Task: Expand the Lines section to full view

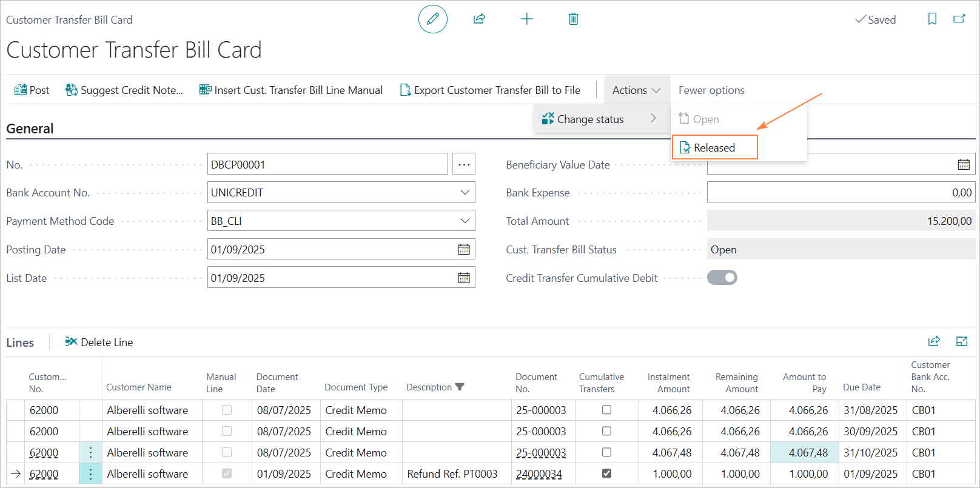Action: pyautogui.click(x=961, y=341)
